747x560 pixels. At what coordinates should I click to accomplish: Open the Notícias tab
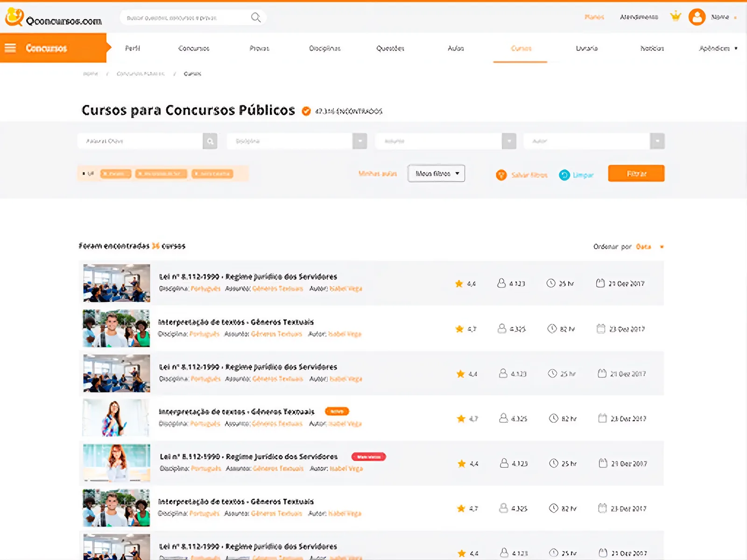652,48
